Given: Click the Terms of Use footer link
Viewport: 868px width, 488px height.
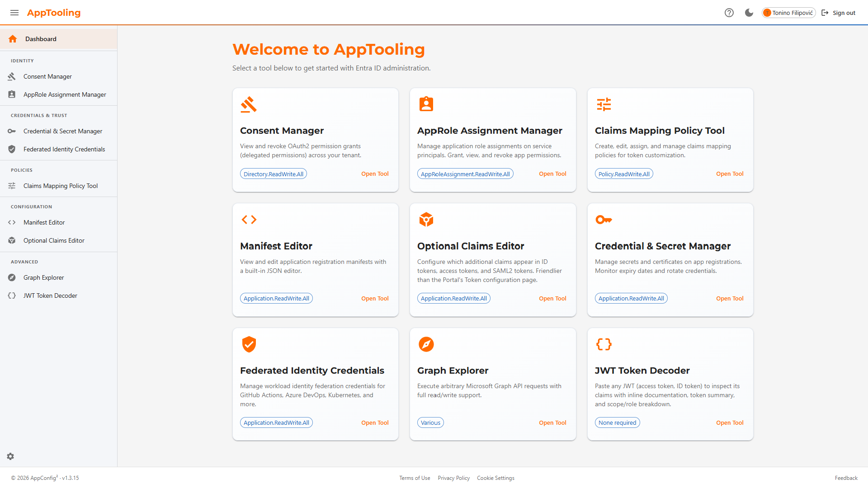Looking at the screenshot, I should [414, 478].
